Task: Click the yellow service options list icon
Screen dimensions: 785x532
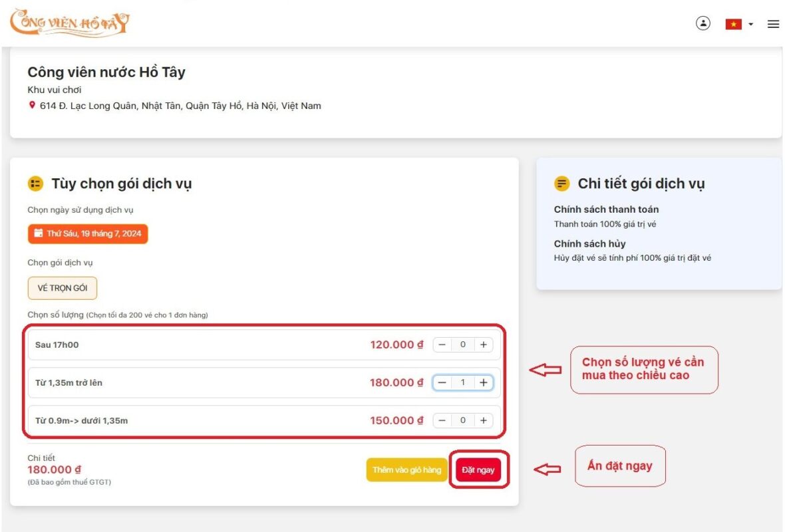Action: (35, 184)
